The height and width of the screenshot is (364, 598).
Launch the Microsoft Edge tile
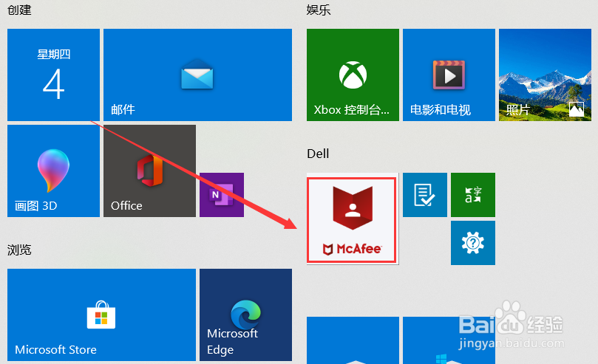tap(245, 315)
